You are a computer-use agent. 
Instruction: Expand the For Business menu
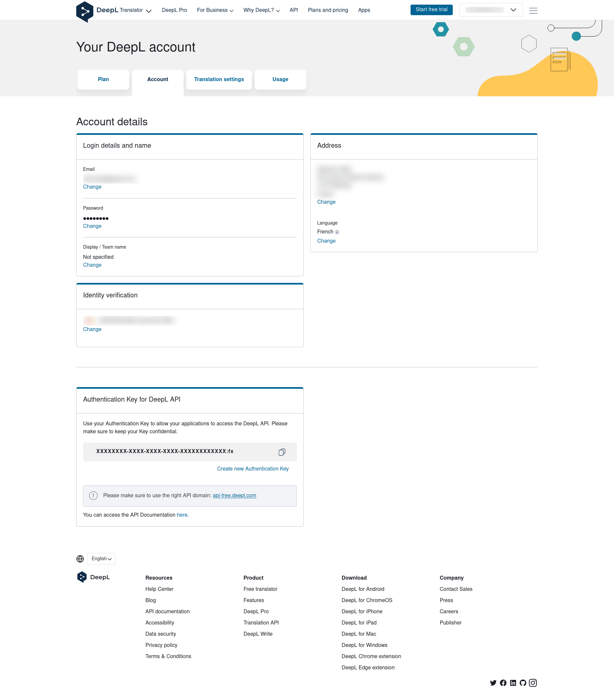[215, 10]
